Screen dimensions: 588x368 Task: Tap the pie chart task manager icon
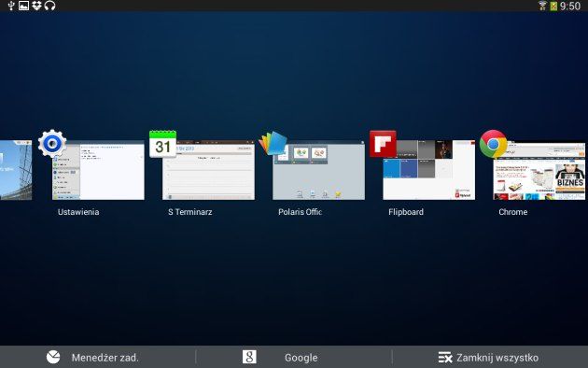coord(53,357)
